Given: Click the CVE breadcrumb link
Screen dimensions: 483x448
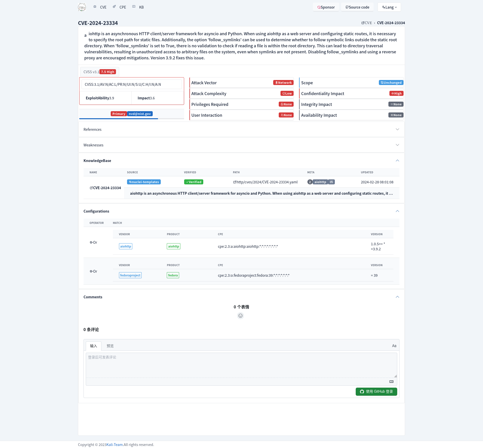Looking at the screenshot, I should pos(367,23).
